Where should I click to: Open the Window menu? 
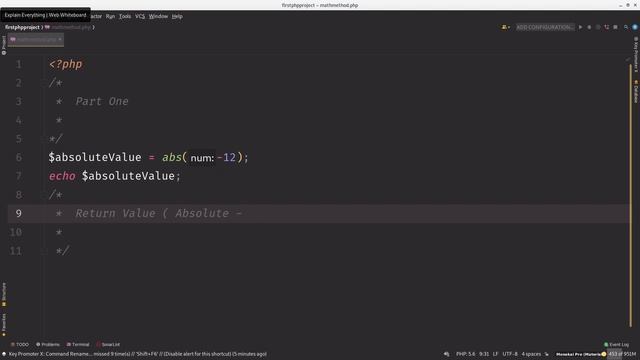click(x=158, y=16)
